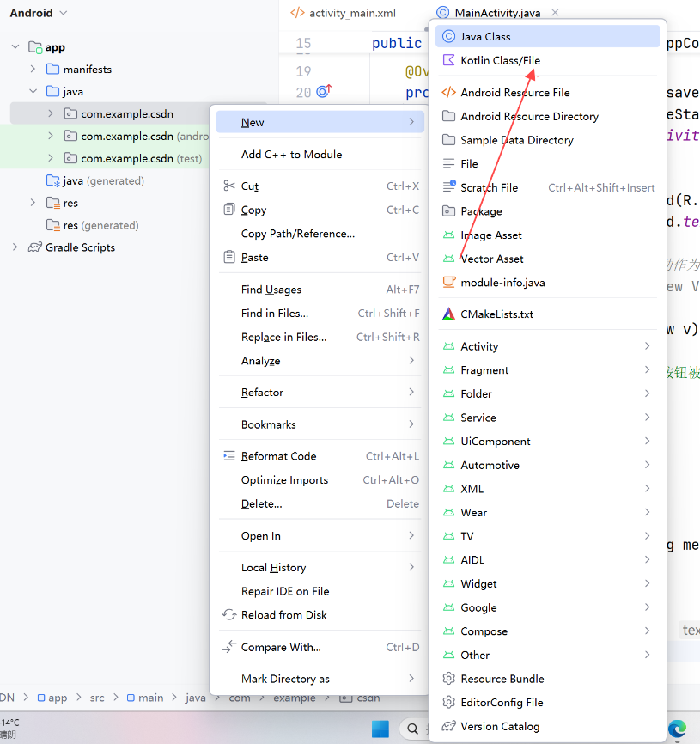The image size is (700, 744).
Task: Open the Compose submenu in New
Action: pyautogui.click(x=547, y=631)
